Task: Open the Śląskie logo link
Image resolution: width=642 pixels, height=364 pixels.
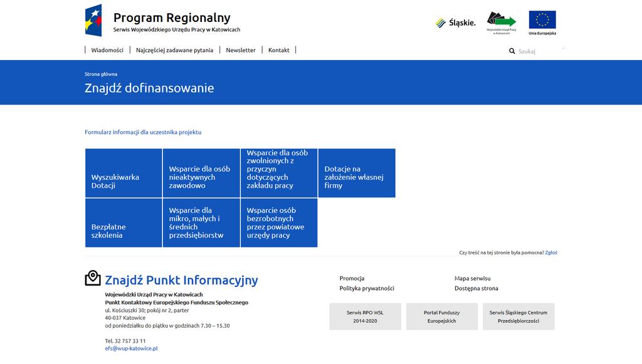Action: 455,23
